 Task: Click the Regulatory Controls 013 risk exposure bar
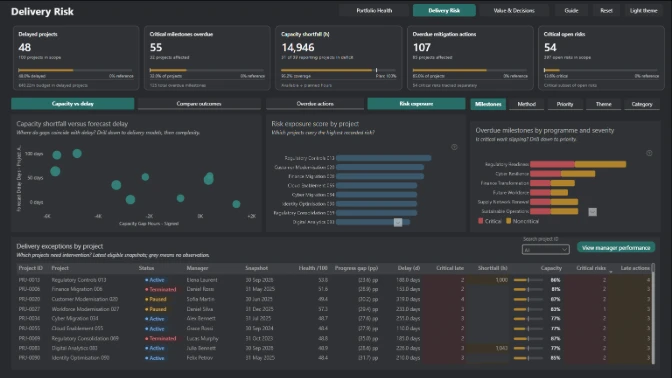(384, 158)
